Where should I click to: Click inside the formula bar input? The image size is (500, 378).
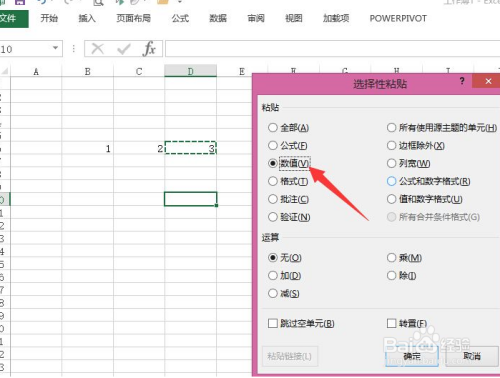pos(332,49)
